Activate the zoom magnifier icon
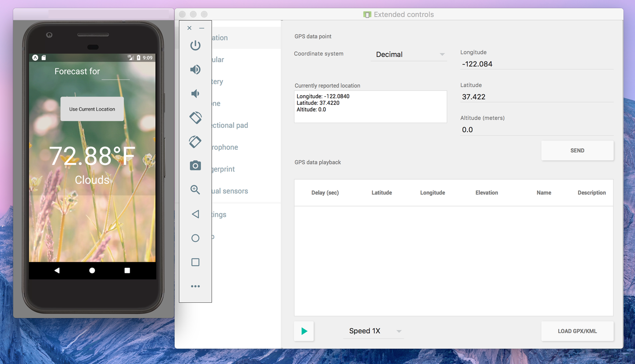This screenshot has height=364, width=635. point(195,189)
